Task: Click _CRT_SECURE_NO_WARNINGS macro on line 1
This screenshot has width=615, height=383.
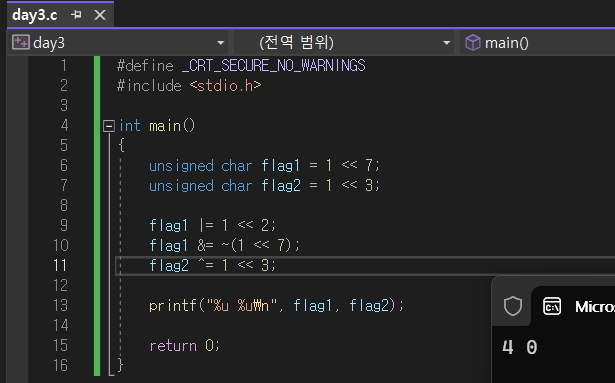Action: pos(273,66)
